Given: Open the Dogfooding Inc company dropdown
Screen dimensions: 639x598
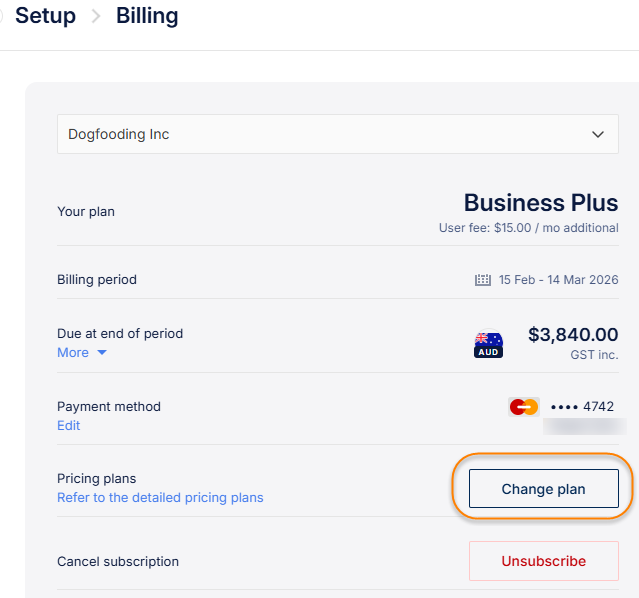Looking at the screenshot, I should pyautogui.click(x=336, y=134).
